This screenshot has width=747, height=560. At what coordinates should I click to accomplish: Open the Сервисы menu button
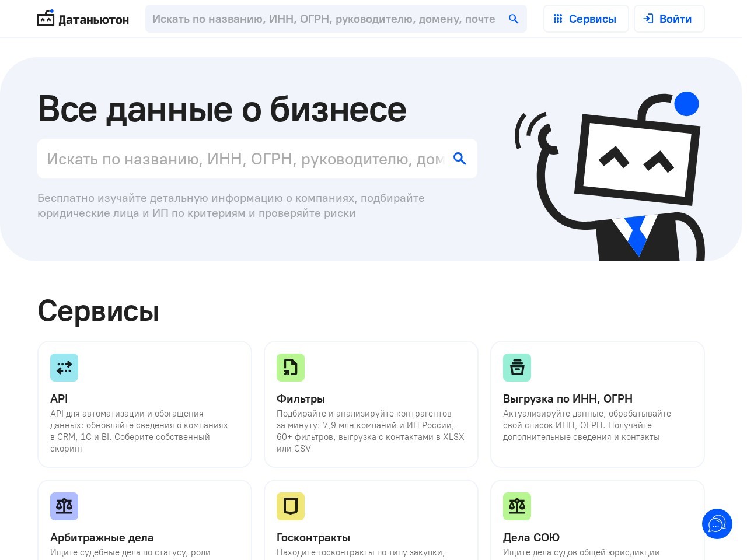(x=586, y=19)
